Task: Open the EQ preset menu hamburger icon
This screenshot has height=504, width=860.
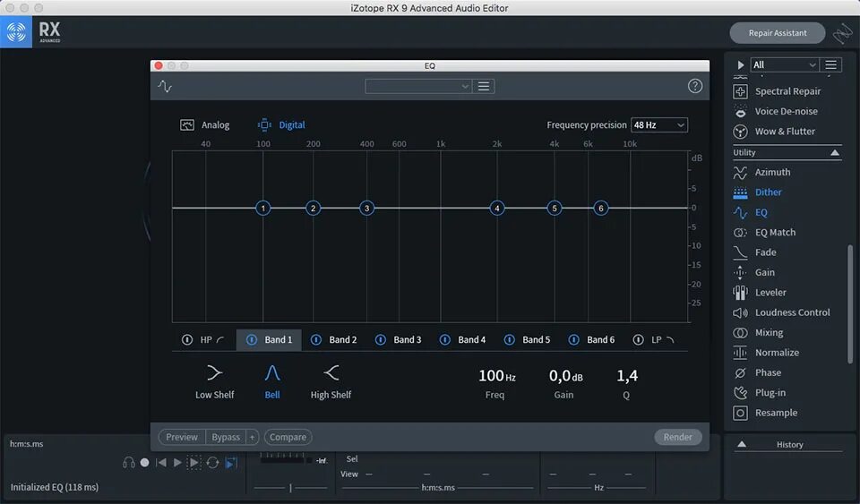Action: pos(484,87)
